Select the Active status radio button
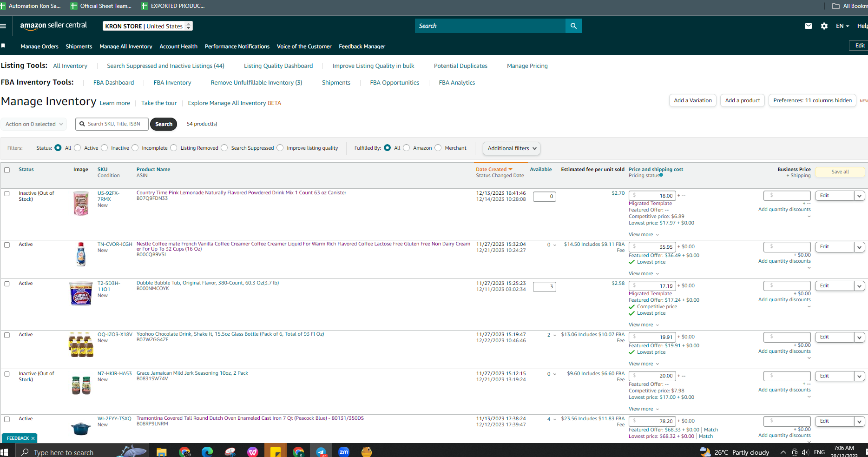Image resolution: width=868 pixels, height=457 pixels. click(78, 148)
